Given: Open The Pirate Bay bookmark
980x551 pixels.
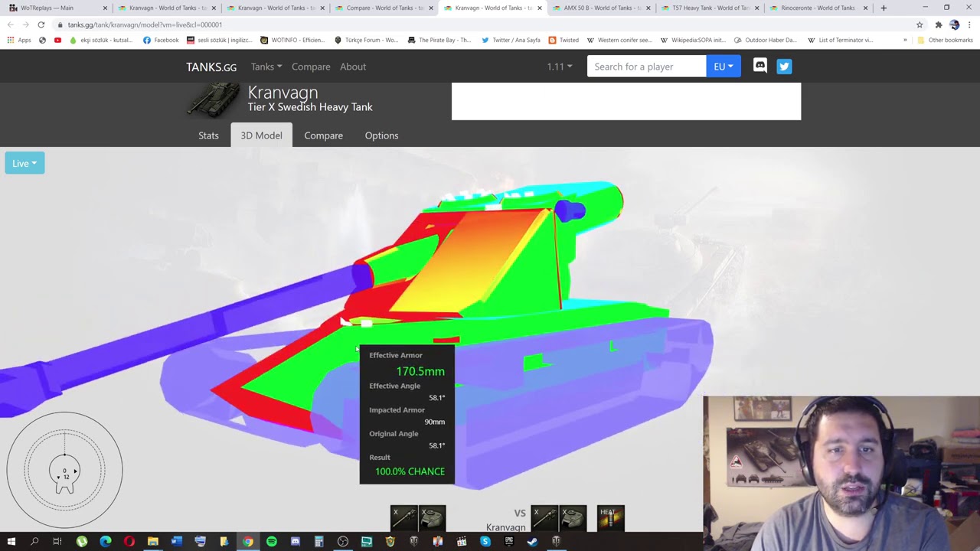Looking at the screenshot, I should (439, 40).
